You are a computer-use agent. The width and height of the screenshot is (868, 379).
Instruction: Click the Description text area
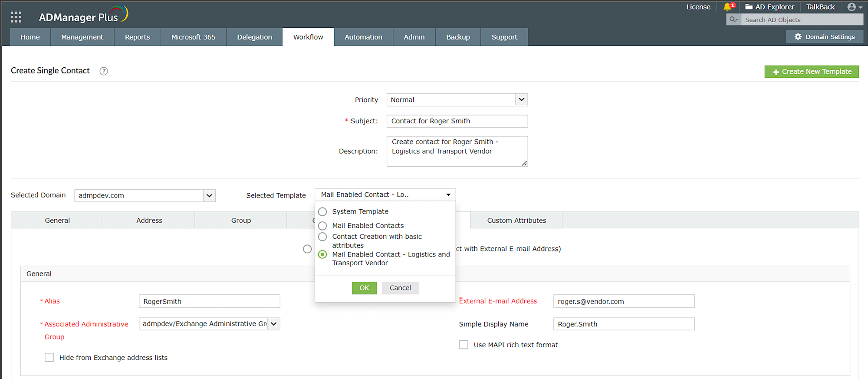(457, 152)
